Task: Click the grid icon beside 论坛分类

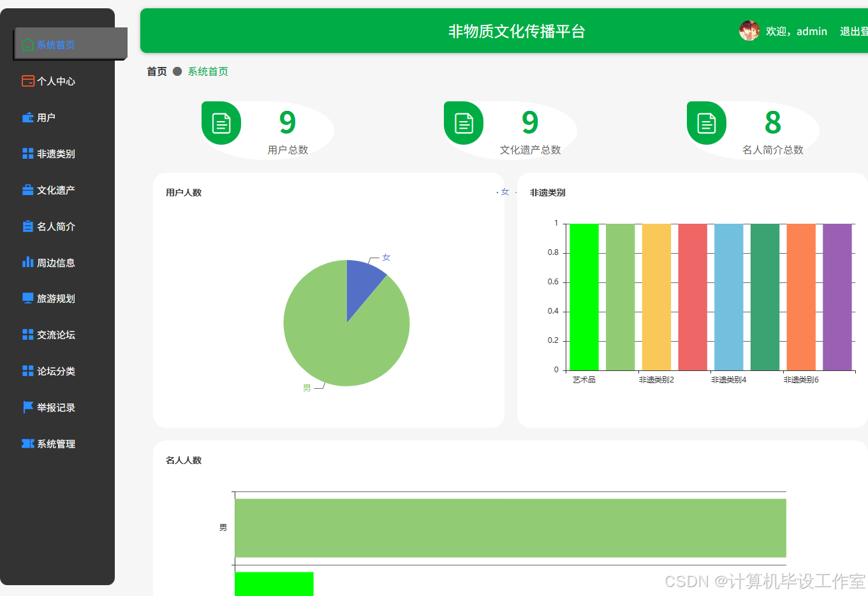Action: pos(27,371)
